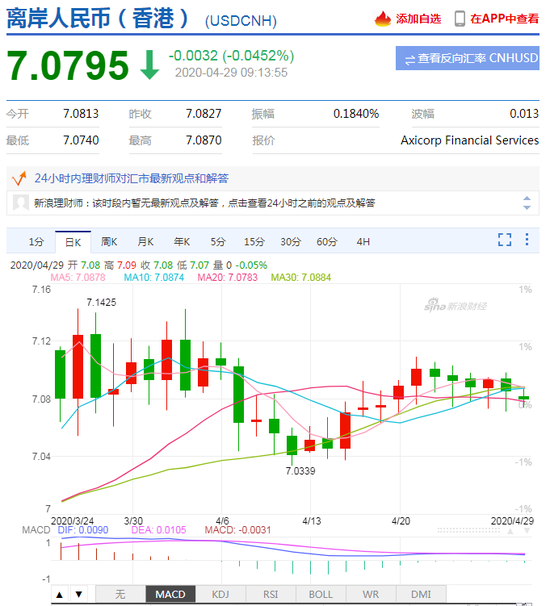550x606 pixels.
Task: Click the flame icon beside 添加自选
Action: click(x=383, y=19)
